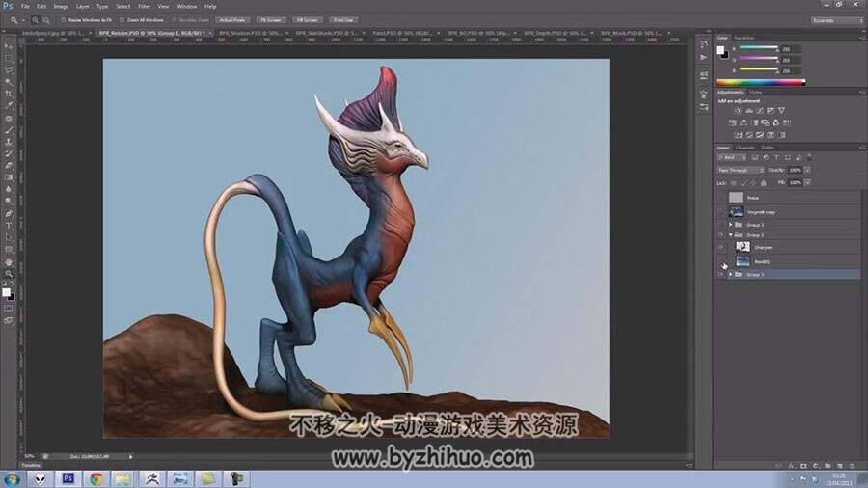
Task: Enable Resize Windows to Fit checkbox
Action: click(x=63, y=20)
